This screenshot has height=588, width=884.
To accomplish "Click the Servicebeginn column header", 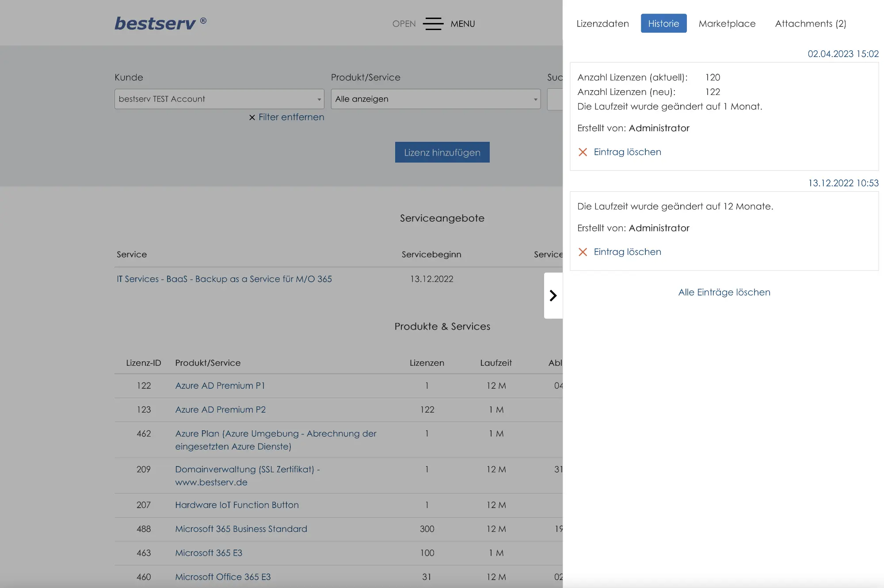I will pos(431,254).
